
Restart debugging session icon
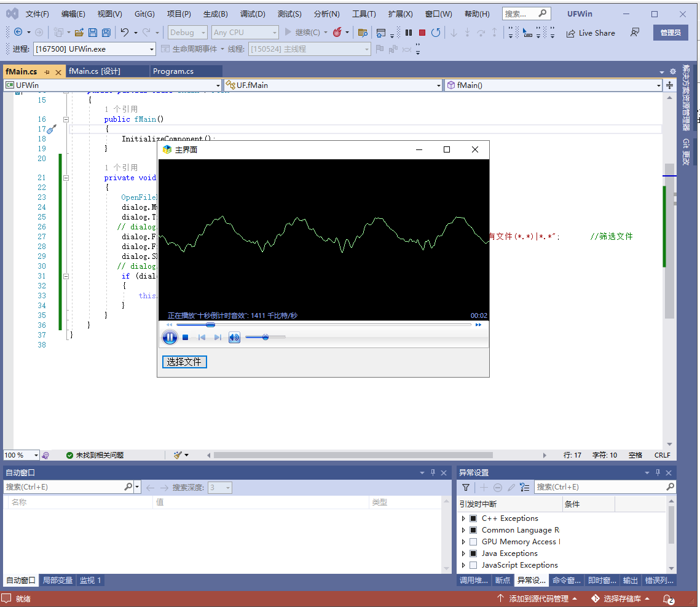[x=436, y=33]
